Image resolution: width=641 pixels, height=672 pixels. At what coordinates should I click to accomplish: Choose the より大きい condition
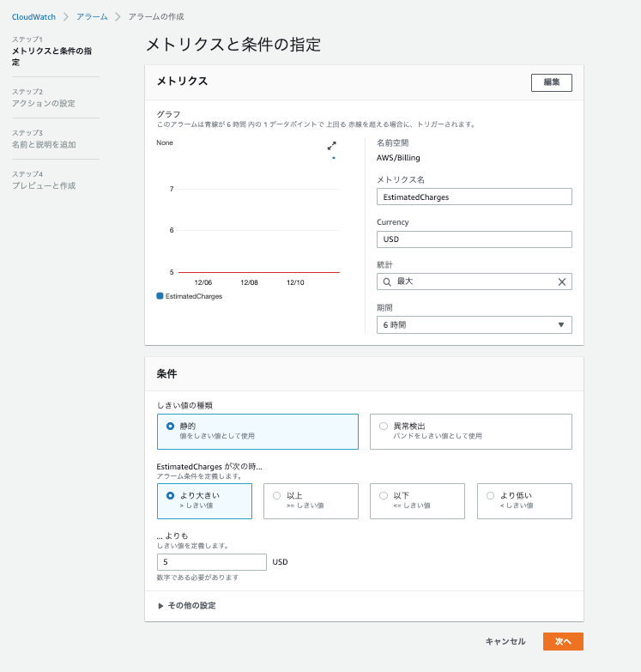point(204,501)
